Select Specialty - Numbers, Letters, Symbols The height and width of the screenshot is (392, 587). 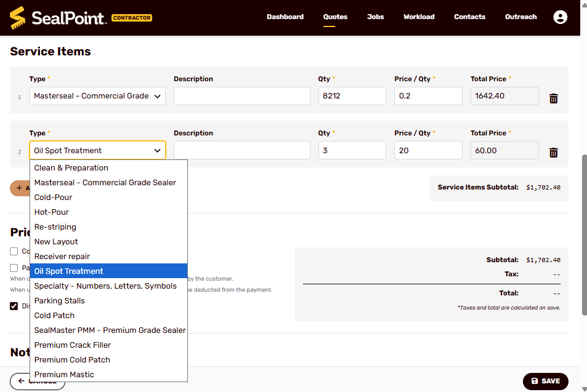pyautogui.click(x=108, y=286)
